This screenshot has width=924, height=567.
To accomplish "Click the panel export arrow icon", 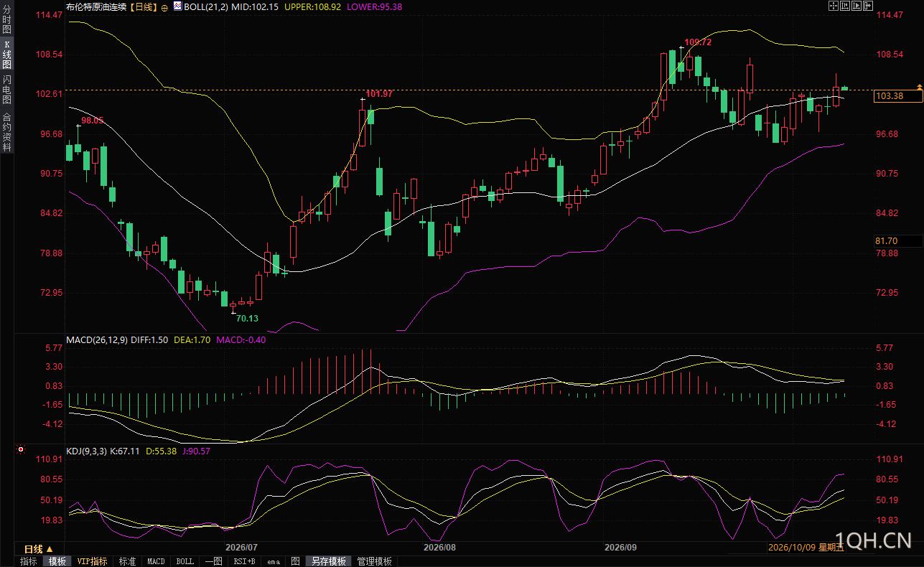I will pyautogui.click(x=868, y=6).
